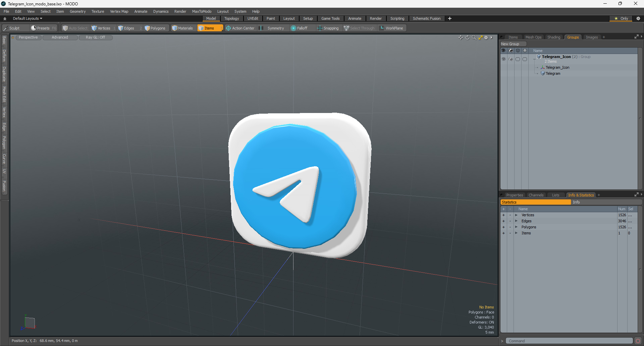Open the Presets browser
The height and width of the screenshot is (346, 644).
tap(43, 28)
